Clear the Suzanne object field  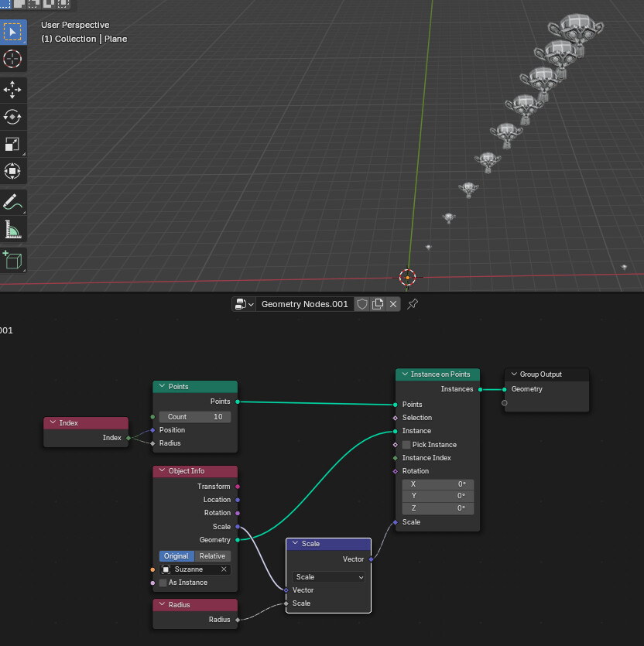pos(224,569)
